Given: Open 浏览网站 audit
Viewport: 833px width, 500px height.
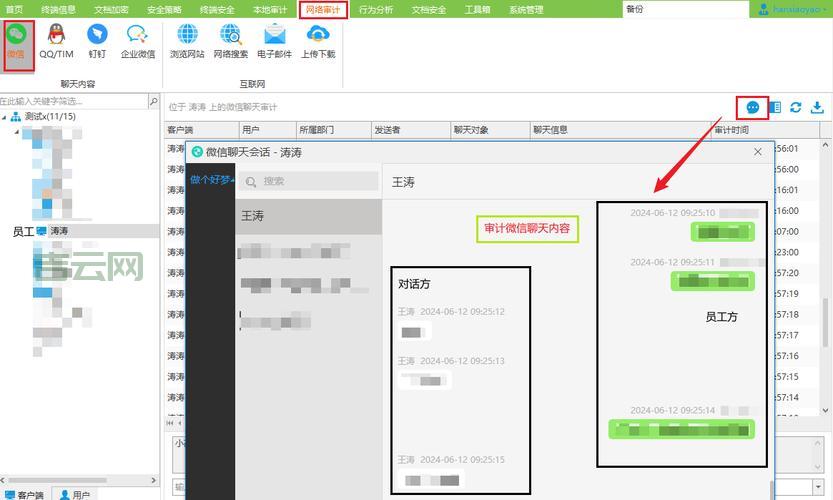Looking at the screenshot, I should point(187,42).
